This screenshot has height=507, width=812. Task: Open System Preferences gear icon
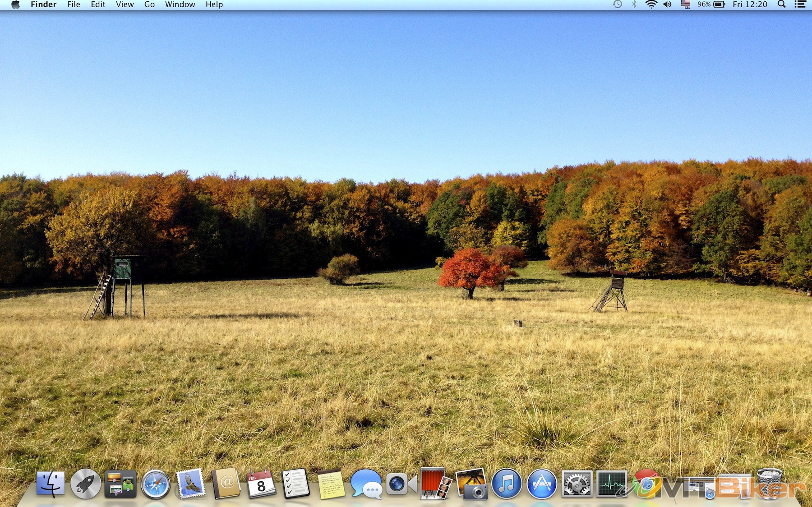point(576,484)
